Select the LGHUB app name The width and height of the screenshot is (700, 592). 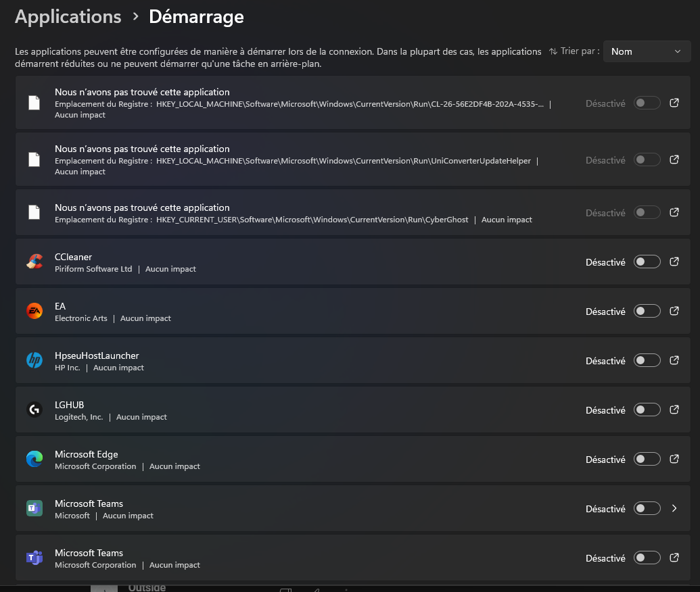[69, 405]
